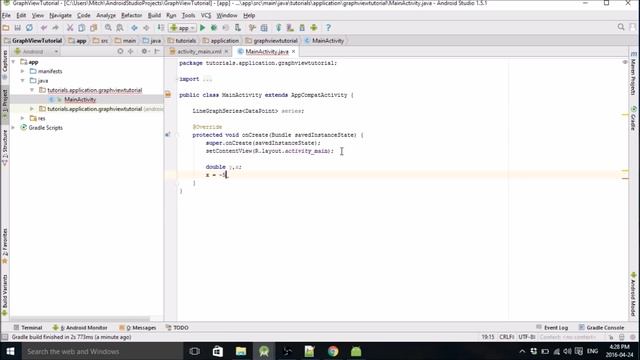Collapse first tutorials.application.graphviewtutorial package
Image resolution: width=640 pixels, height=360 pixels.
[32, 90]
